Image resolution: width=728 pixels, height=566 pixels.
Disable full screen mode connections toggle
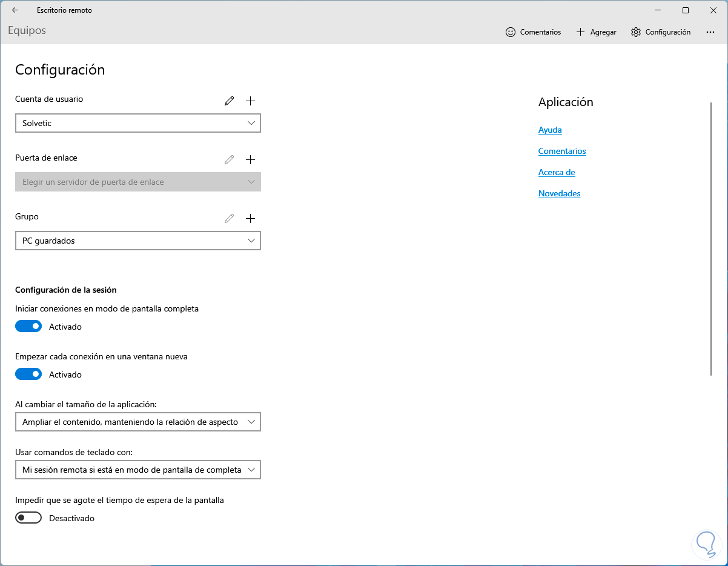[x=28, y=327]
